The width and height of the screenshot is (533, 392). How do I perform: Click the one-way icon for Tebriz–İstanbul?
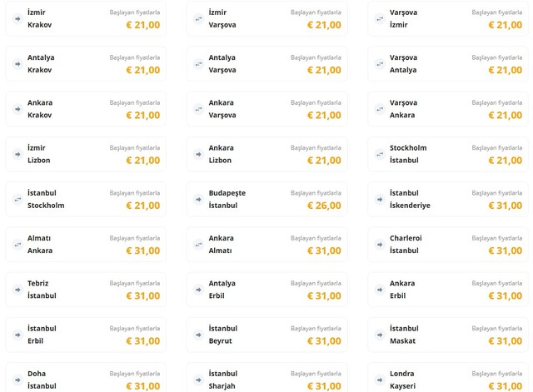[17, 289]
